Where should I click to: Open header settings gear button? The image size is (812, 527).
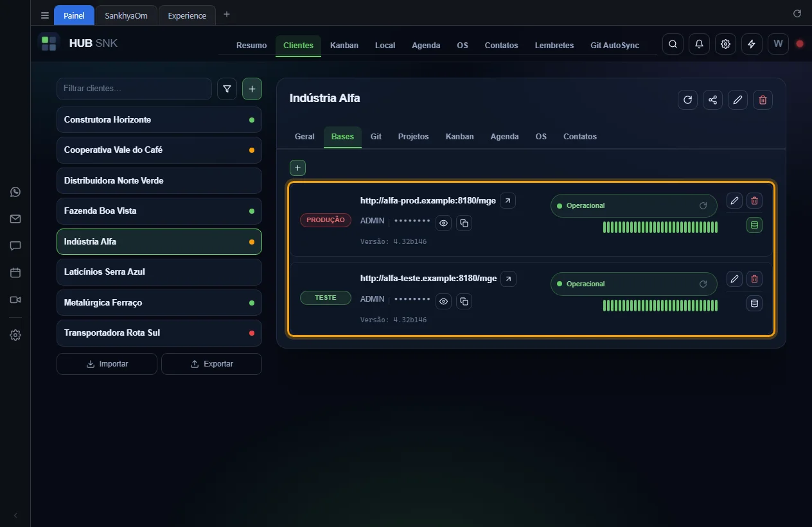725,44
